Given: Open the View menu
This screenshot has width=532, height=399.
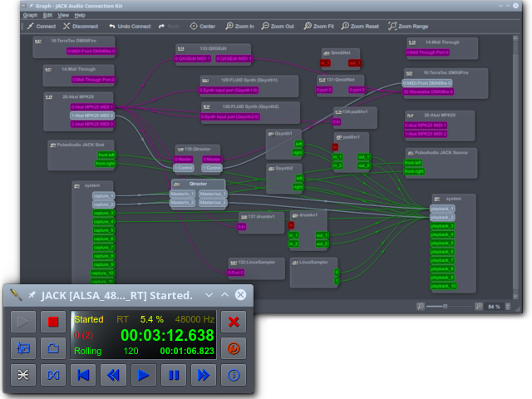Looking at the screenshot, I should coord(63,15).
